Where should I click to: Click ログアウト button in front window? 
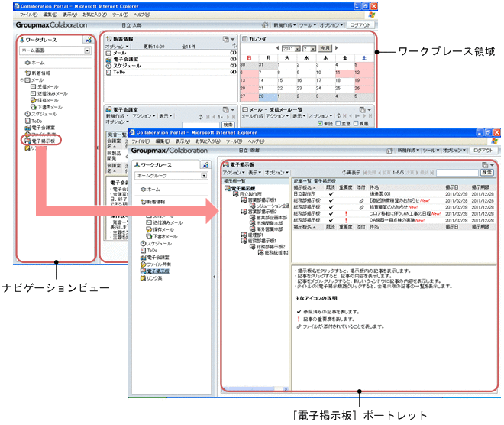[x=483, y=151]
